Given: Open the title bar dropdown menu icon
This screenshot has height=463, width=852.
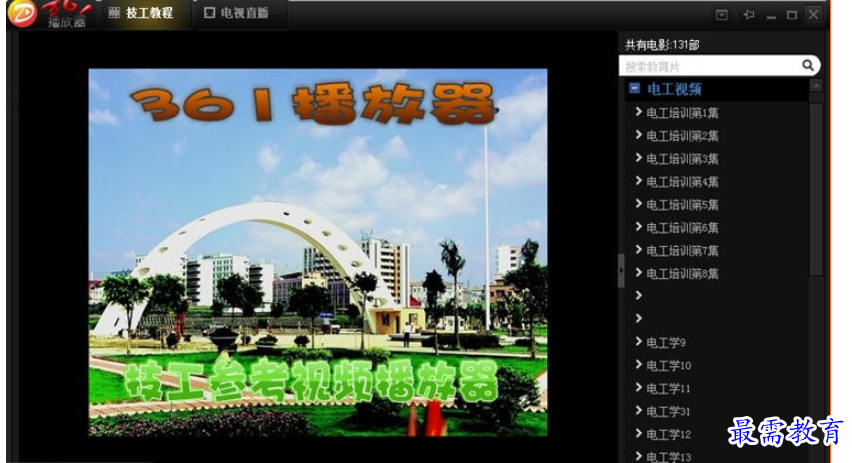Looking at the screenshot, I should tap(721, 15).
